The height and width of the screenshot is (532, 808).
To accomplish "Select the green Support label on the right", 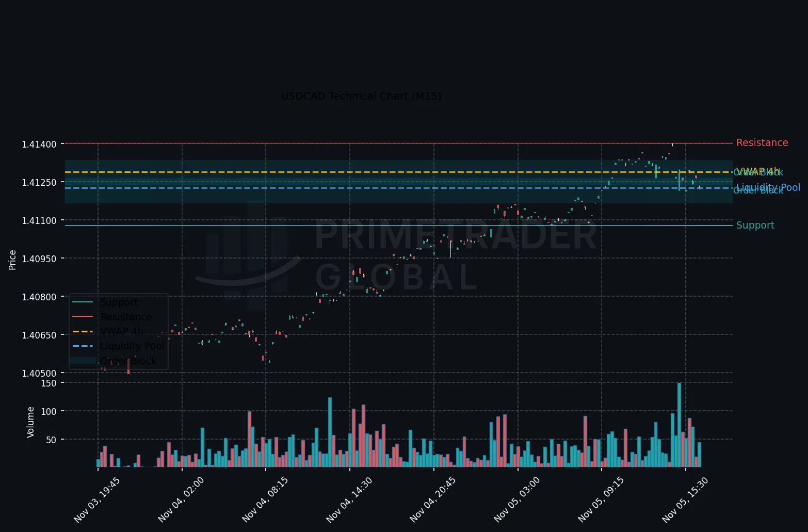I will tap(755, 225).
